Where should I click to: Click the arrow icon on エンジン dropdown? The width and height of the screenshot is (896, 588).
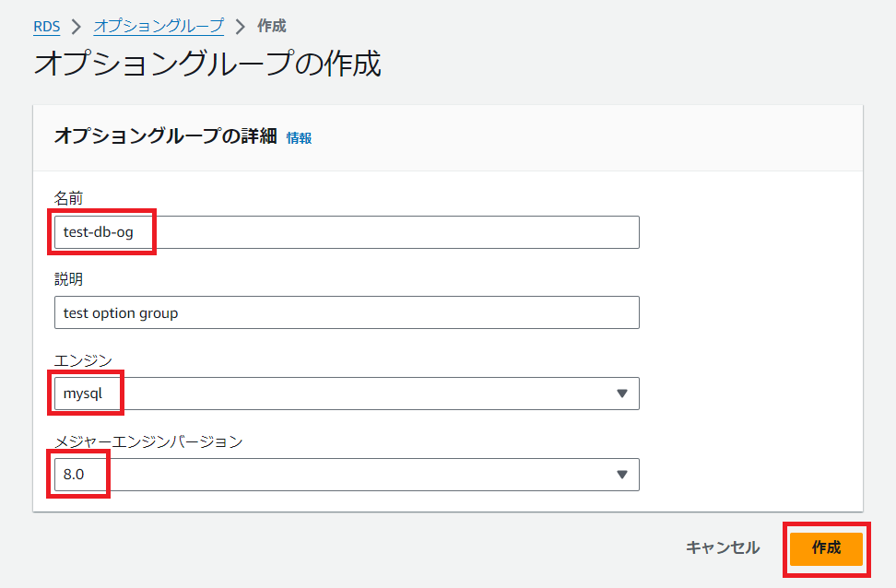(x=621, y=394)
